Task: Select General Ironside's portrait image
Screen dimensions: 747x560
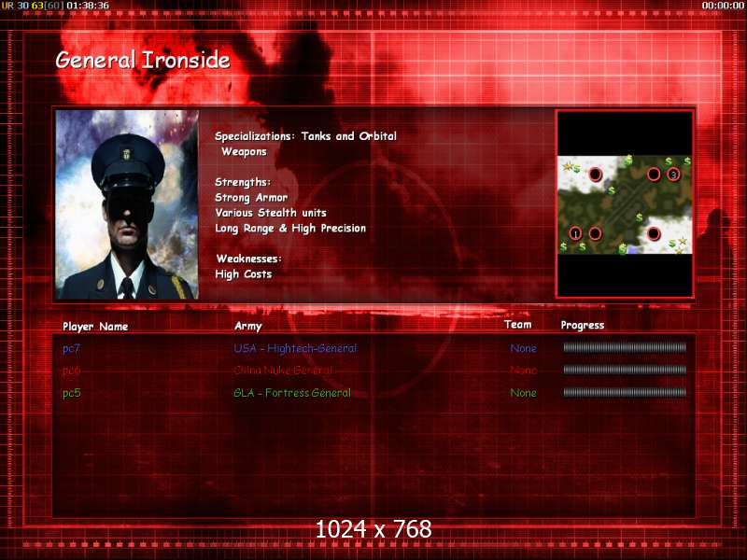Action: 127,204
